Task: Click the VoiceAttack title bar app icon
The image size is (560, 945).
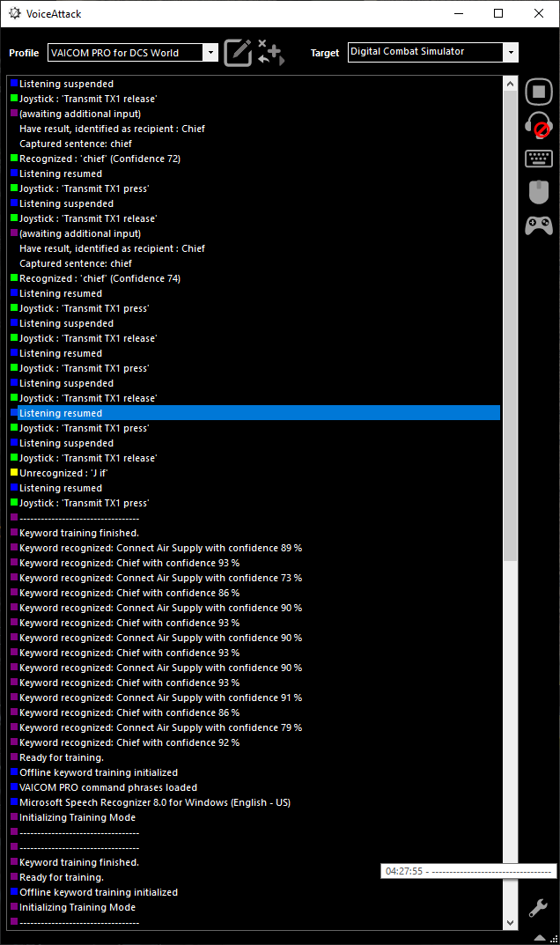Action: click(14, 13)
